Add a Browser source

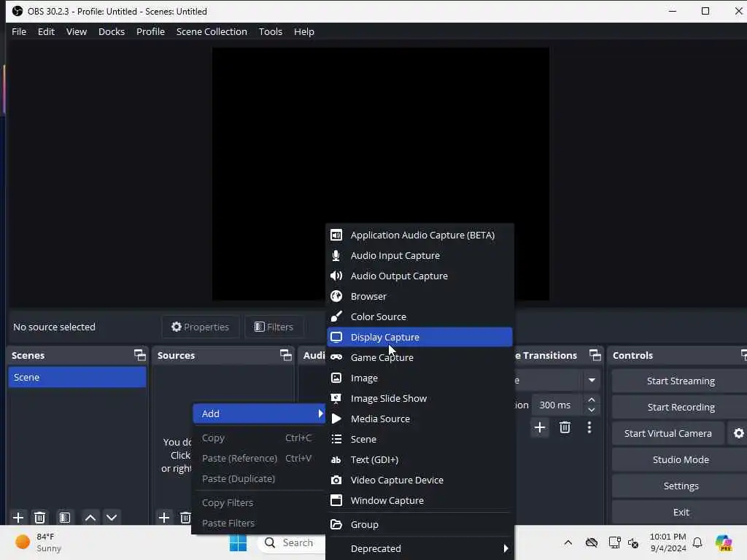click(419, 296)
